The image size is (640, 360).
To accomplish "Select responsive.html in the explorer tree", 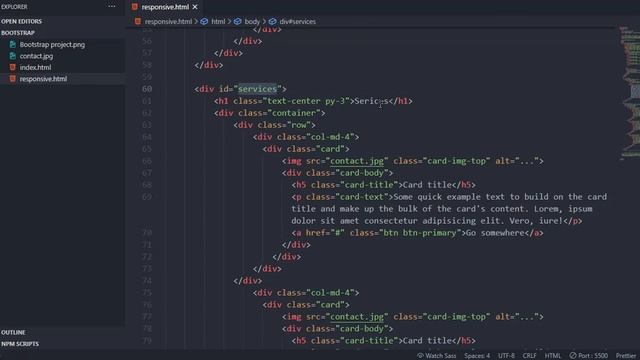I will tap(43, 79).
